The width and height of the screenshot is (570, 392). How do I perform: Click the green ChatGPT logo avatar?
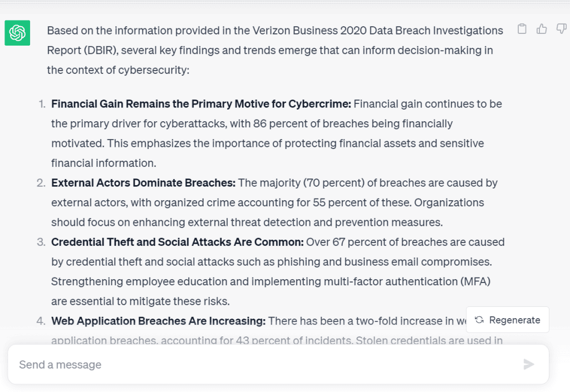[x=17, y=33]
